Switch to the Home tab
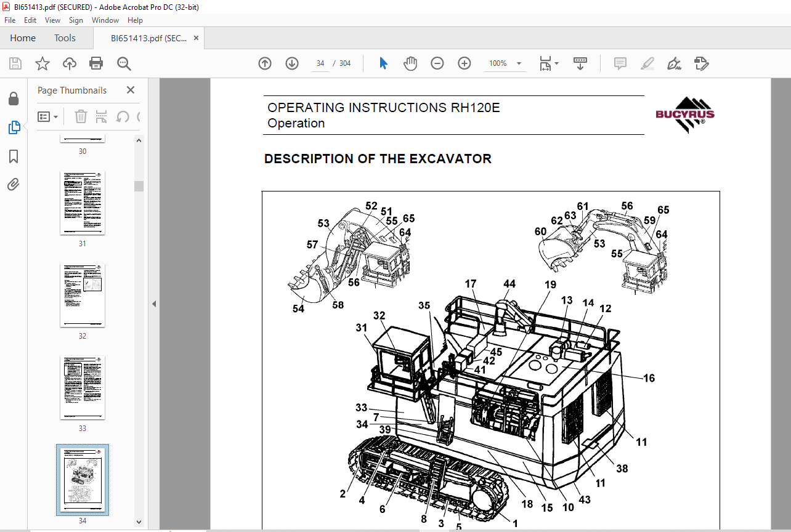The height and width of the screenshot is (532, 791). coord(23,38)
